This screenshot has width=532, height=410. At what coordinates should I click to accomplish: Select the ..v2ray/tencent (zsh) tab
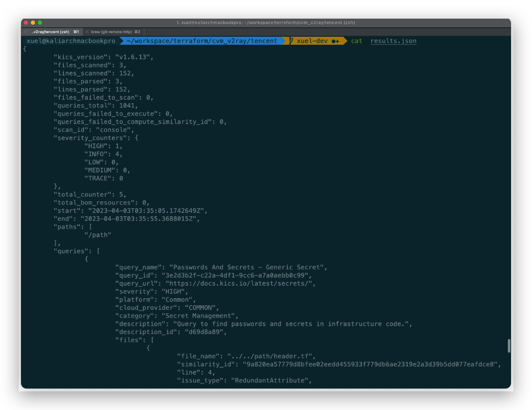(53, 32)
